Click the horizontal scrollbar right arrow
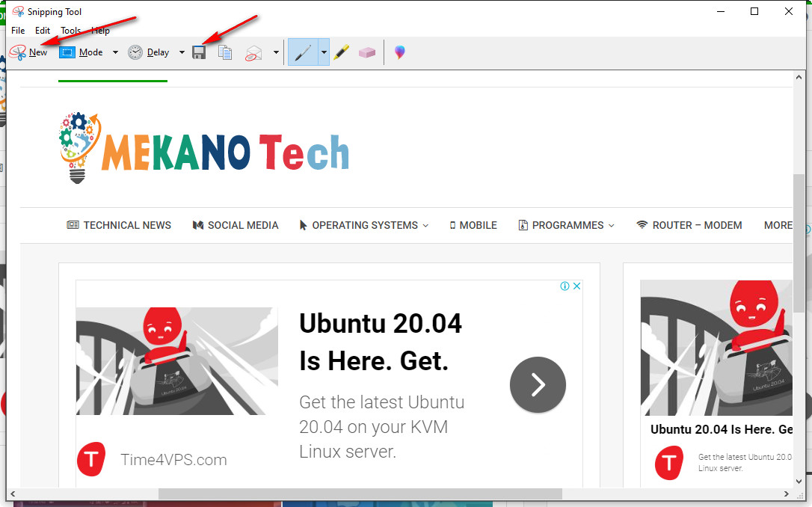 pos(787,494)
